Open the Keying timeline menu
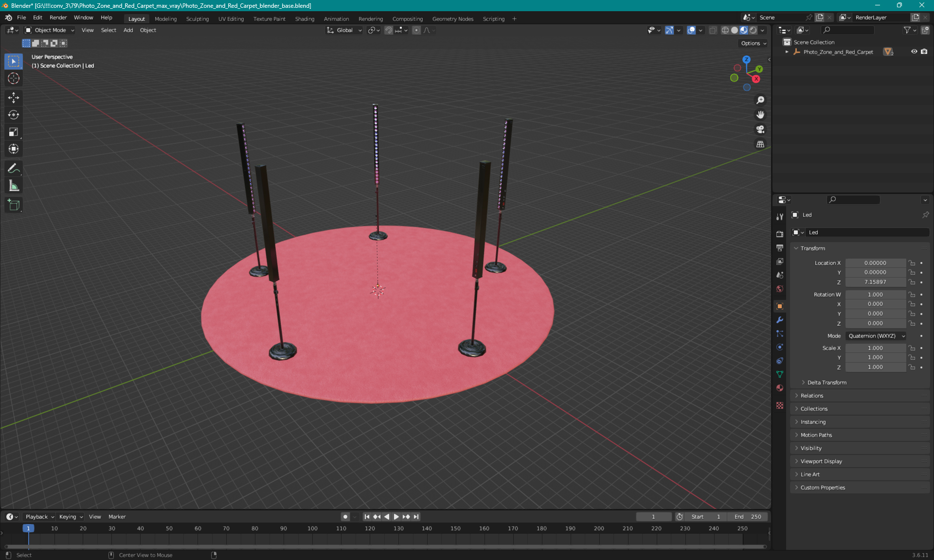Image resolution: width=934 pixels, height=560 pixels. coord(71,517)
